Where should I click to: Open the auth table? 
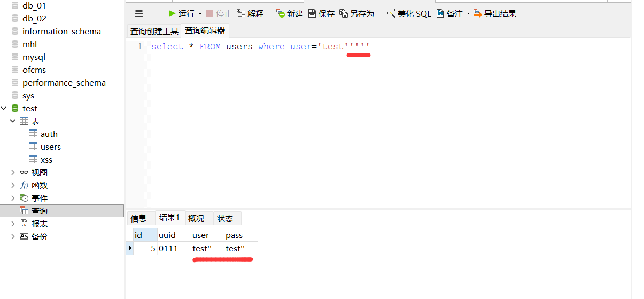click(x=49, y=134)
